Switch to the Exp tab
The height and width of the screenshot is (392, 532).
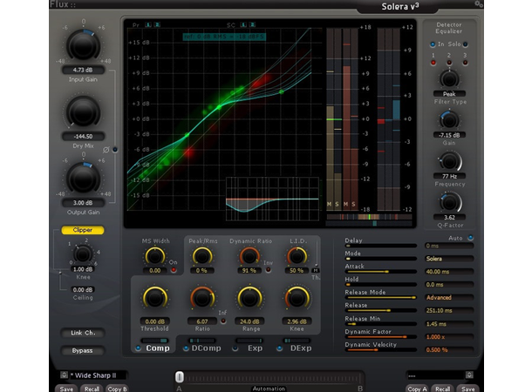click(255, 348)
